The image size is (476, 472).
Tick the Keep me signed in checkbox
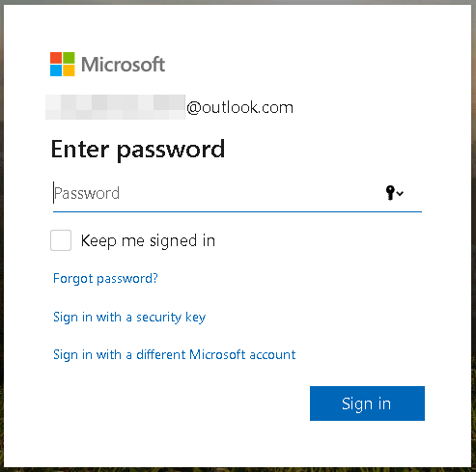pos(61,240)
